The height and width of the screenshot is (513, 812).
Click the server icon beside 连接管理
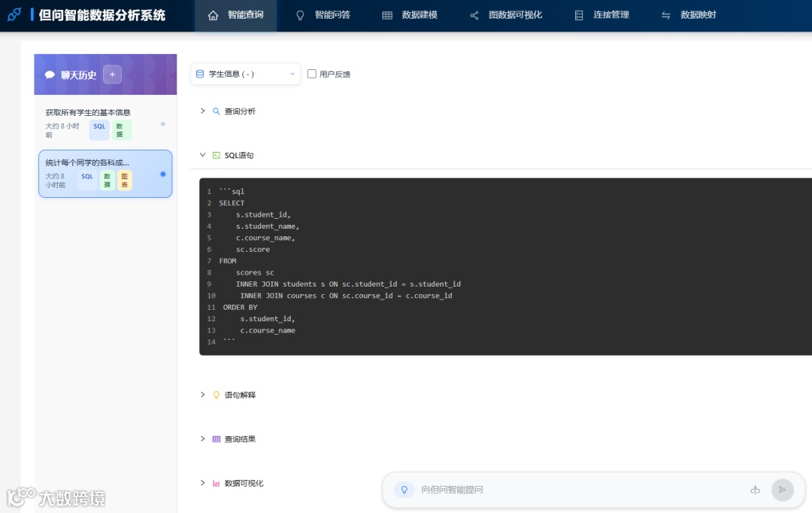point(579,16)
